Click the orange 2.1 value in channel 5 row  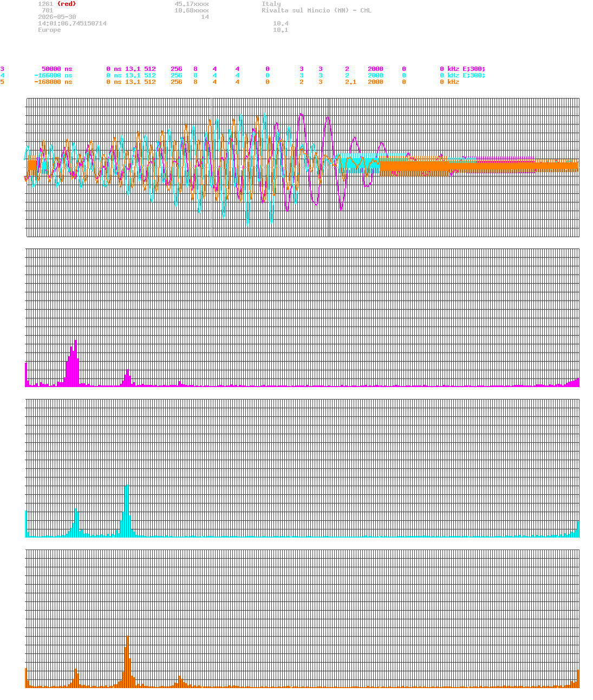tap(351, 82)
